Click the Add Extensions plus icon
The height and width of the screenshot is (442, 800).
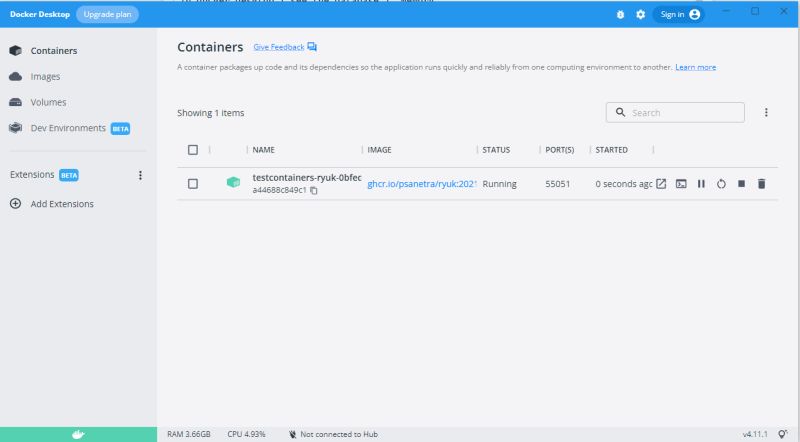coord(15,204)
